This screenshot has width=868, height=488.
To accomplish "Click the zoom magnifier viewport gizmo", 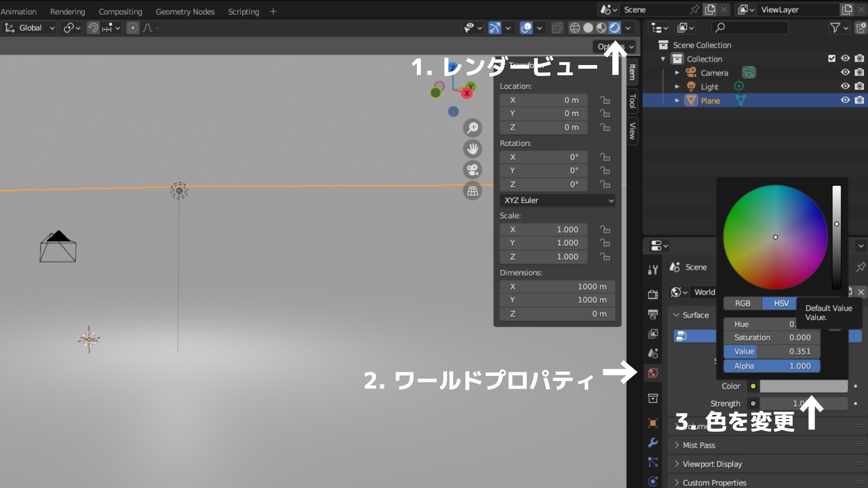I will click(x=472, y=128).
